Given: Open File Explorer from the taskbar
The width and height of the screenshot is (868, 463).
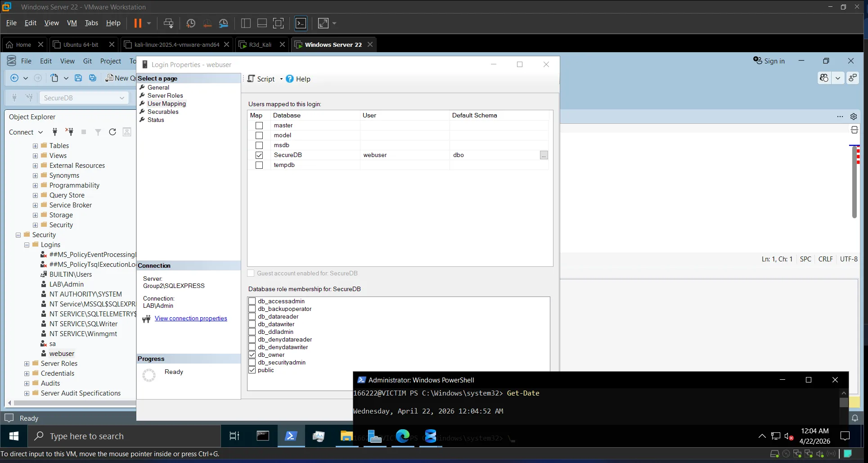Looking at the screenshot, I should tap(346, 436).
